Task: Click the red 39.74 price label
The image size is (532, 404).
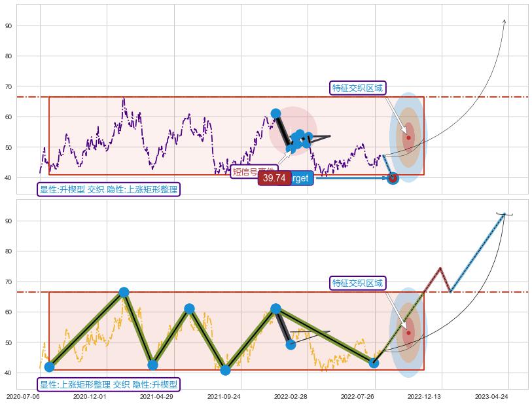Action: point(274,178)
